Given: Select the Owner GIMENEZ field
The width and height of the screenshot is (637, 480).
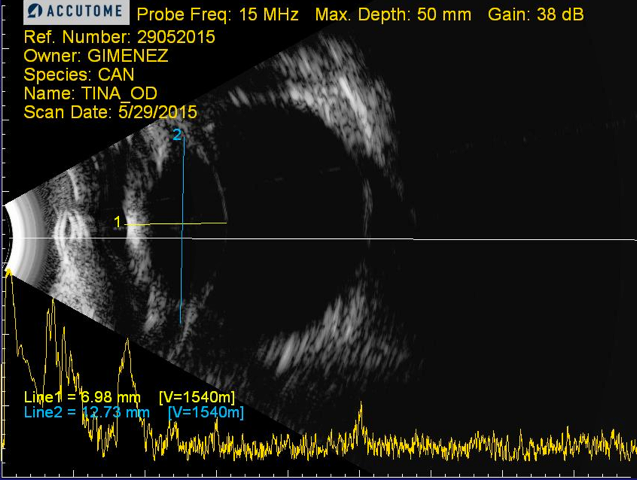Looking at the screenshot, I should [95, 57].
